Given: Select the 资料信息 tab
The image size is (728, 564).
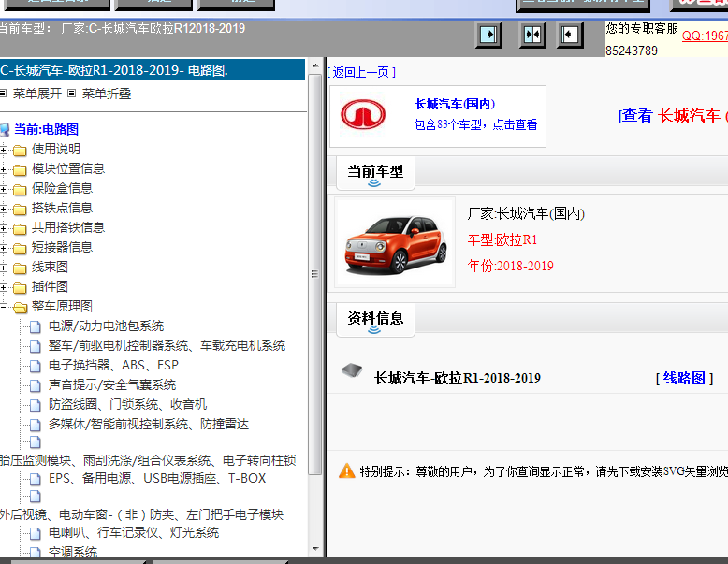Looking at the screenshot, I should click(375, 320).
